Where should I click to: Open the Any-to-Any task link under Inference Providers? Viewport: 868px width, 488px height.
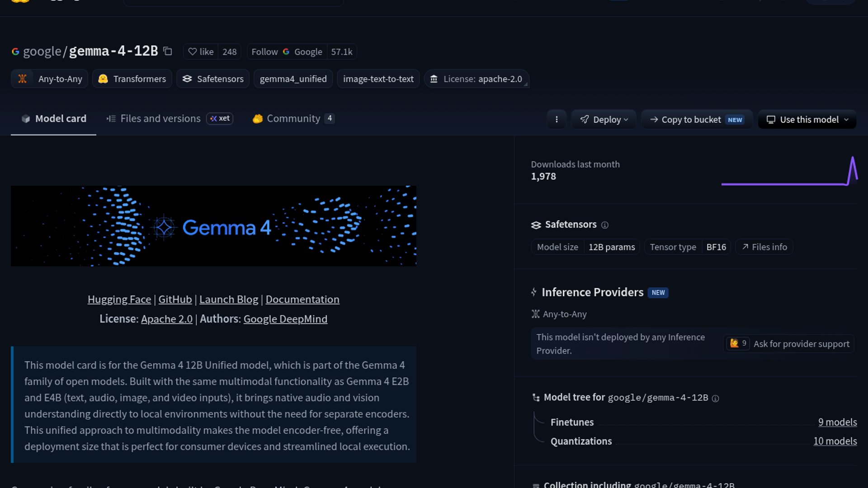click(x=559, y=314)
